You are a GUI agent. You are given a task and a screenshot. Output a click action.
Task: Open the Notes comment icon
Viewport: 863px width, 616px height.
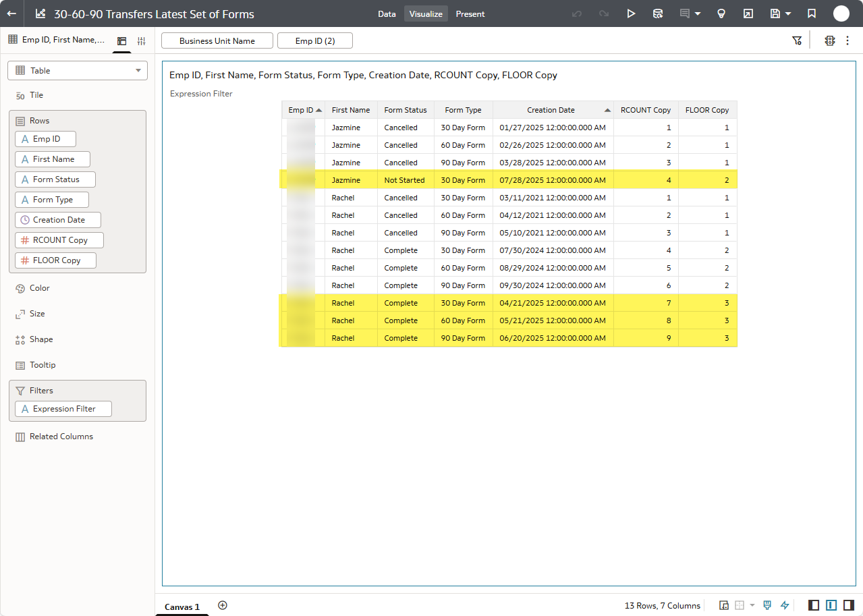point(685,13)
